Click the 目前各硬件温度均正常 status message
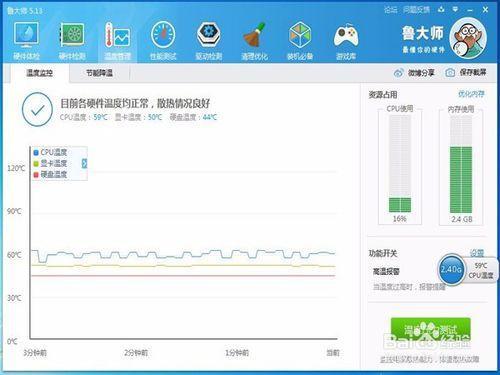Viewport: 500px width, 375px height. (135, 103)
